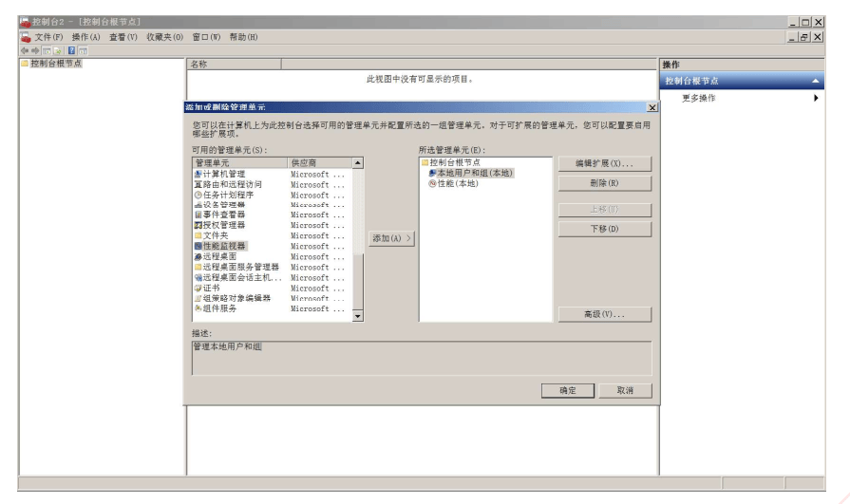Image resolution: width=850 pixels, height=504 pixels.
Task: Click the 任务计划程序 clock icon
Action: pyautogui.click(x=198, y=195)
